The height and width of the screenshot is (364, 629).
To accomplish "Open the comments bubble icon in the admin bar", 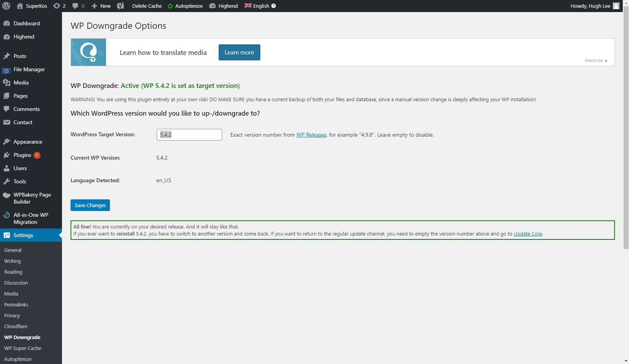I will pos(75,6).
